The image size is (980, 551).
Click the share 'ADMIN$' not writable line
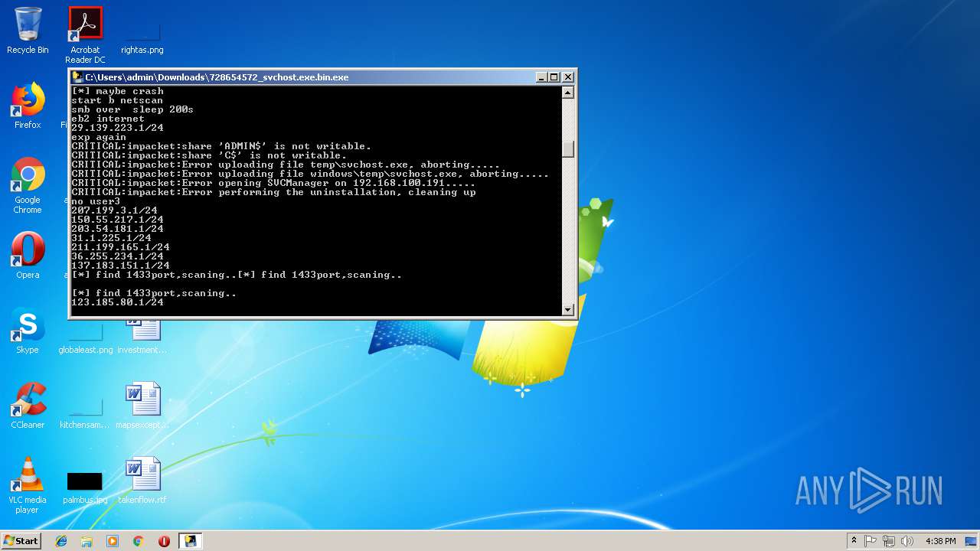point(221,146)
